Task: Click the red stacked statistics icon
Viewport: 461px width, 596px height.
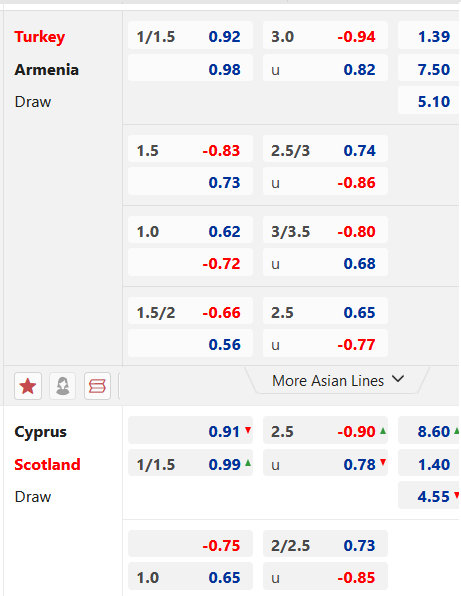Action: point(97,386)
